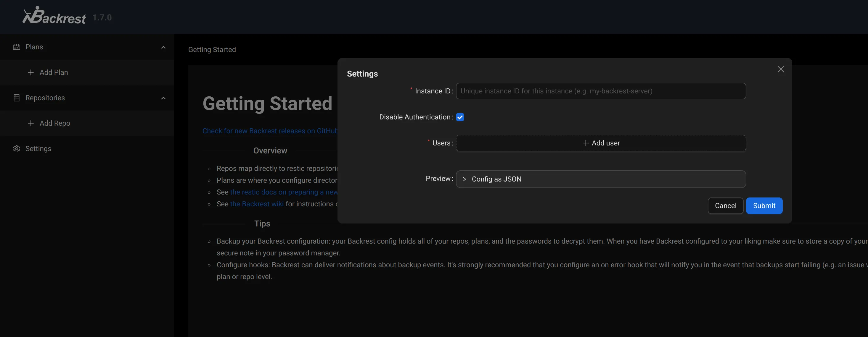The width and height of the screenshot is (868, 337).
Task: Click the plus icon in the Add user button
Action: pyautogui.click(x=586, y=143)
